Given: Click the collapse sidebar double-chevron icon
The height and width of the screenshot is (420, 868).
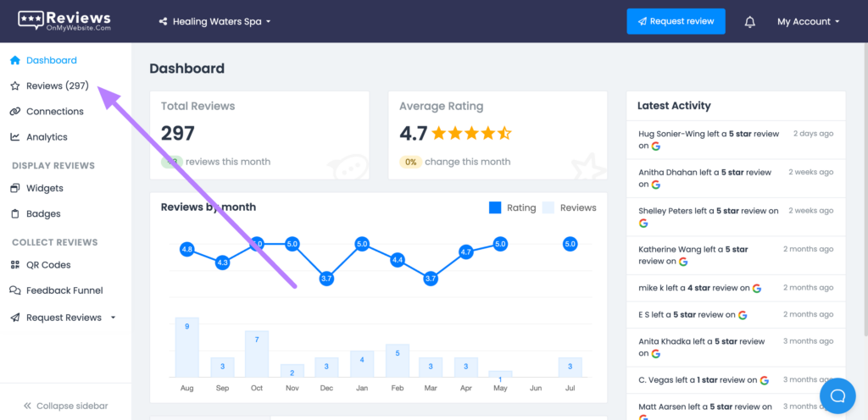Looking at the screenshot, I should pos(27,406).
